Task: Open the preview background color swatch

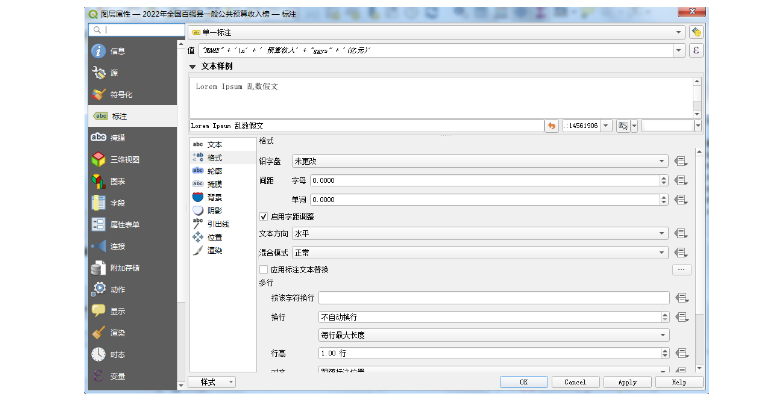Action: point(668,126)
